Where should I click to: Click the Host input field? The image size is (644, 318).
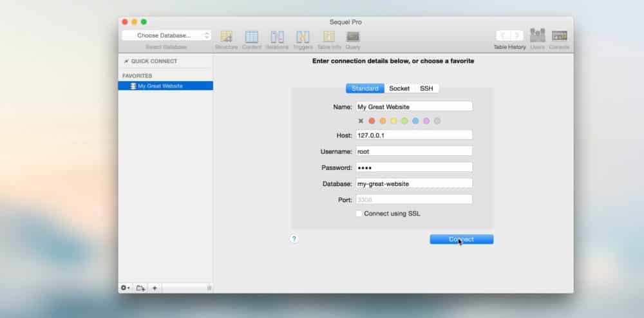413,135
